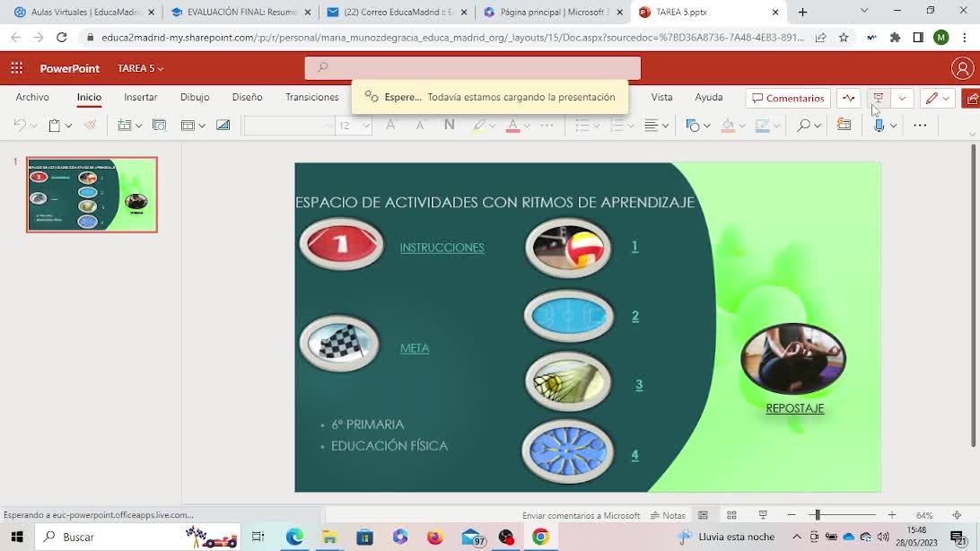Click the PowerPoint search box
Screen dimensions: 980x551
point(472,67)
